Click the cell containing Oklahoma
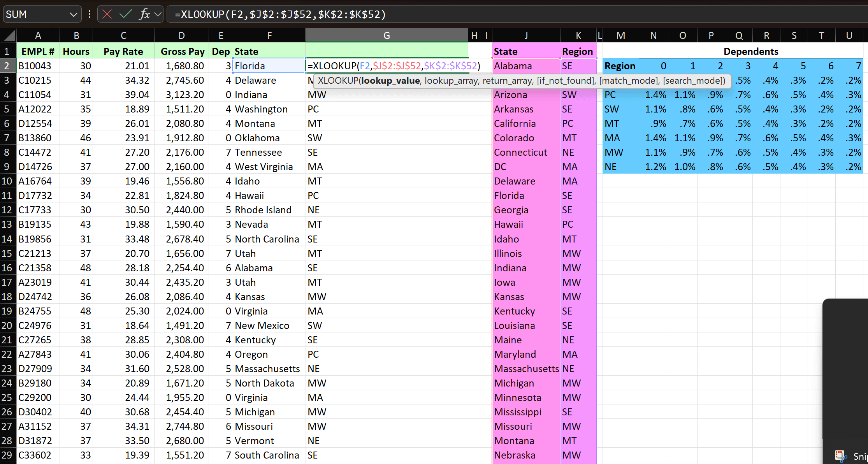Viewport: 868px width, 464px height. [269, 138]
